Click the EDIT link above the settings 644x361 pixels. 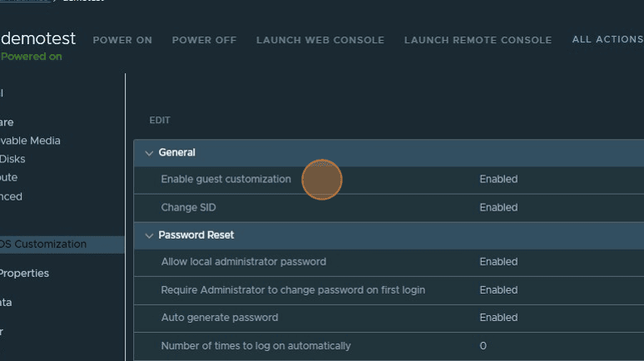coord(160,120)
